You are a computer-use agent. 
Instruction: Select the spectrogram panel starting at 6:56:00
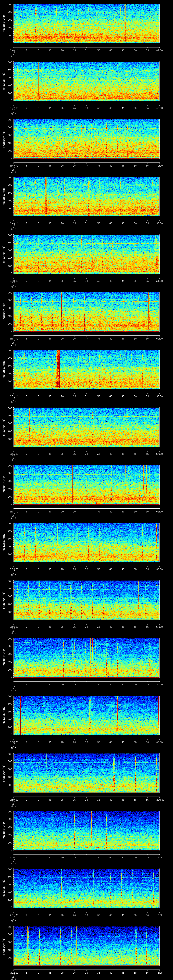pos(86,600)
